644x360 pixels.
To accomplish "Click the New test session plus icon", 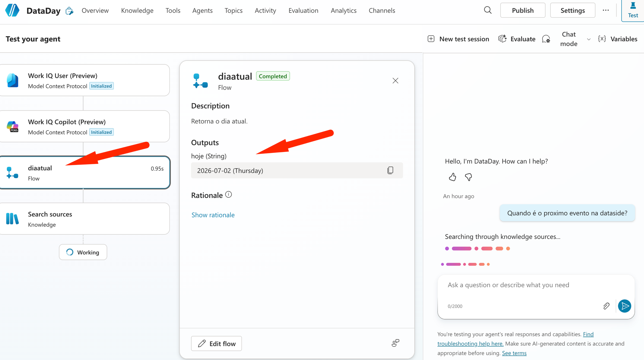I will (x=431, y=39).
